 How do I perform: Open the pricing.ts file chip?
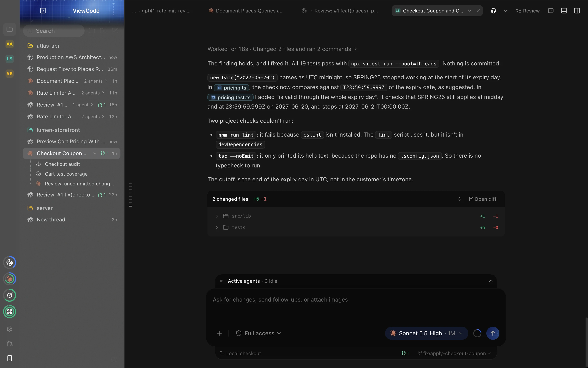point(232,88)
